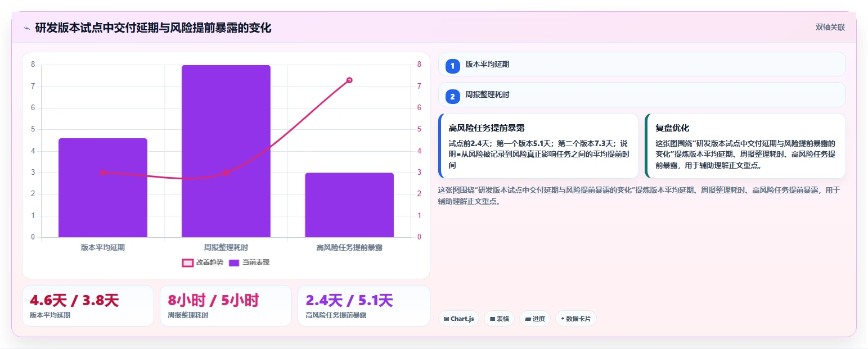Click the blue number 1 badge

(x=452, y=66)
